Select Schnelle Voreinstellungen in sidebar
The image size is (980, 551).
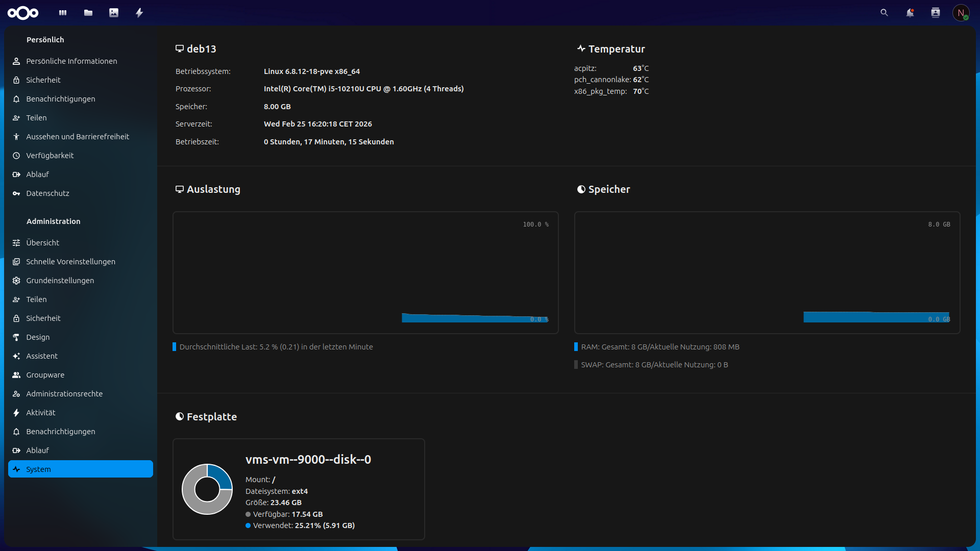tap(70, 262)
